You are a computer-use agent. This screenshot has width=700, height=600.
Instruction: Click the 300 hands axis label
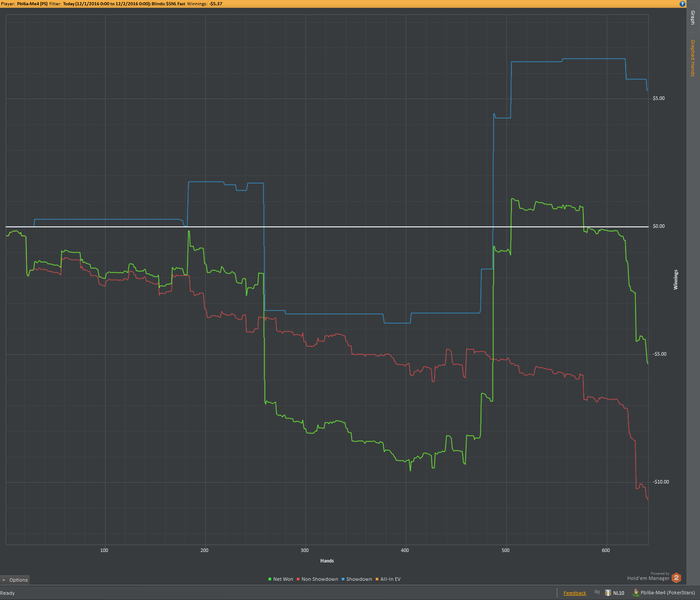click(304, 550)
